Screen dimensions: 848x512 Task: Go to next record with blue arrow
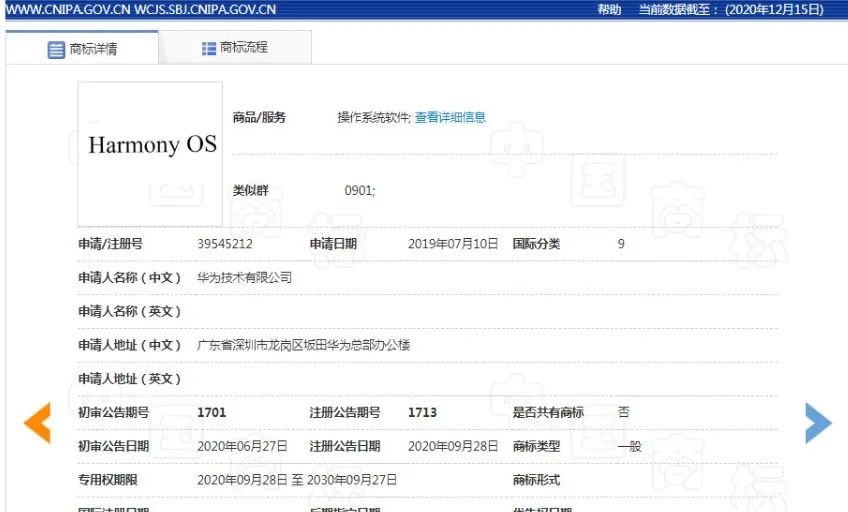[818, 423]
